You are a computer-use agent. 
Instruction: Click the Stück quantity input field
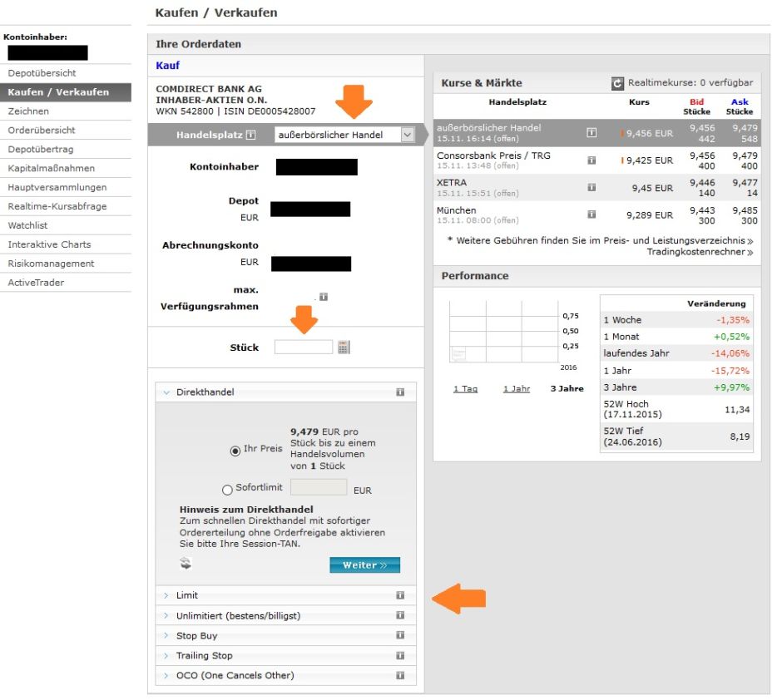coord(304,347)
